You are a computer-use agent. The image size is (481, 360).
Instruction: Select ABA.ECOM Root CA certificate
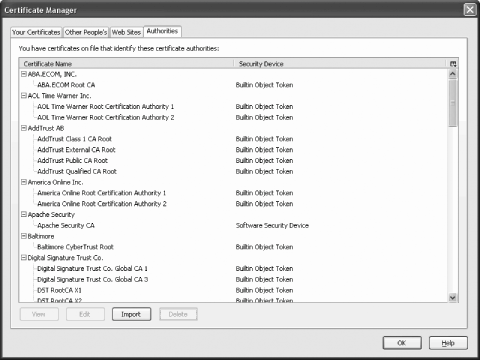pyautogui.click(x=66, y=85)
